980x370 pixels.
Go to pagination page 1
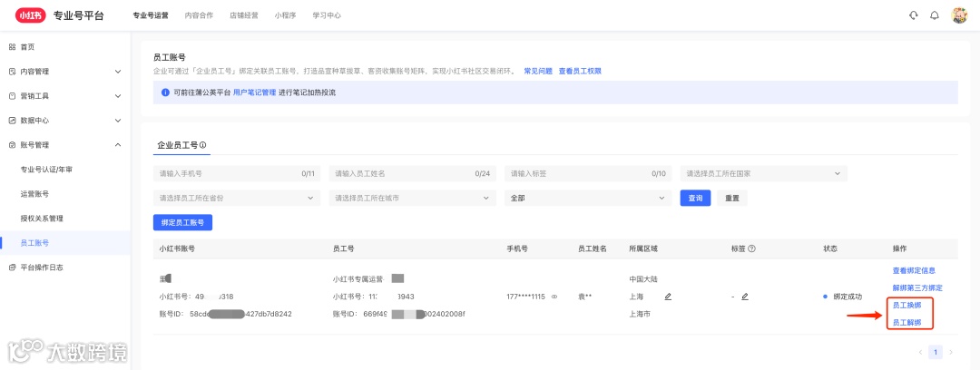coord(935,353)
